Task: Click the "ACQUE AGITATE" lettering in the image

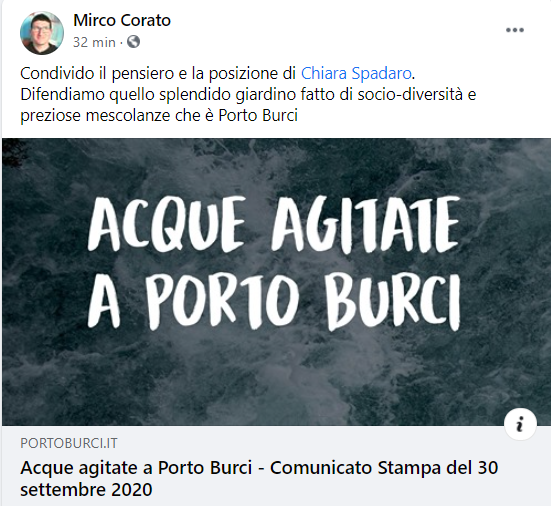Action: [x=274, y=225]
